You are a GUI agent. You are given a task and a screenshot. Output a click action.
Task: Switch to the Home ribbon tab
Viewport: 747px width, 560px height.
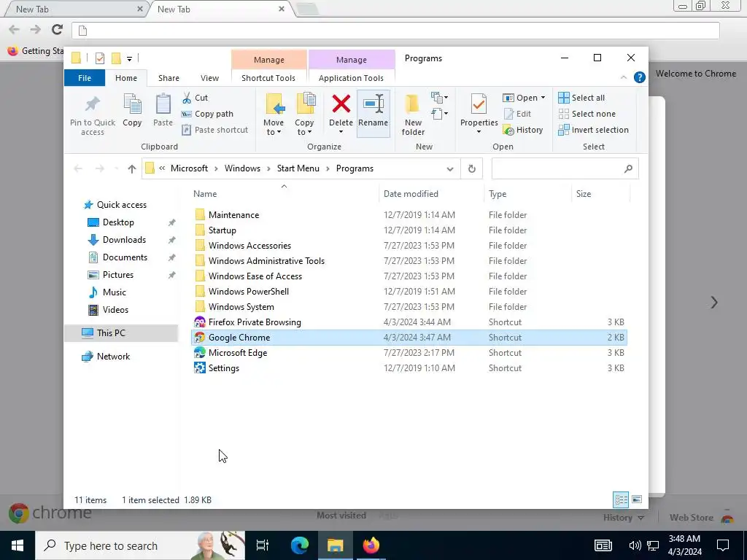pyautogui.click(x=126, y=78)
